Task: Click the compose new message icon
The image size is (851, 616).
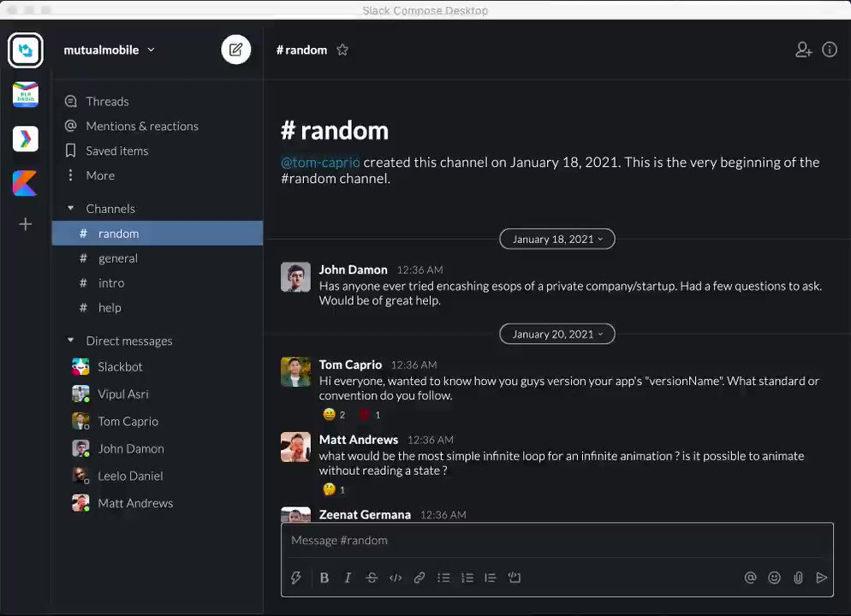Action: pyautogui.click(x=235, y=50)
